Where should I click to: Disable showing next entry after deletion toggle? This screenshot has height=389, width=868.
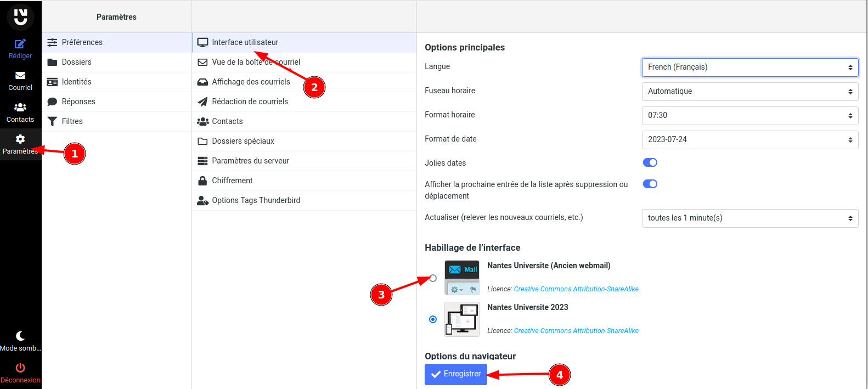[x=650, y=184]
